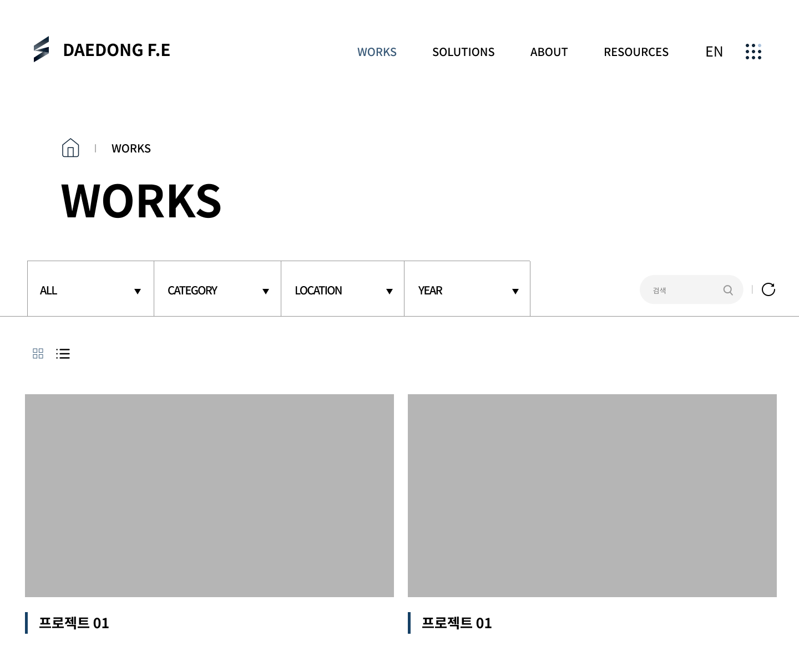Open the first project thumbnail image

coord(209,495)
